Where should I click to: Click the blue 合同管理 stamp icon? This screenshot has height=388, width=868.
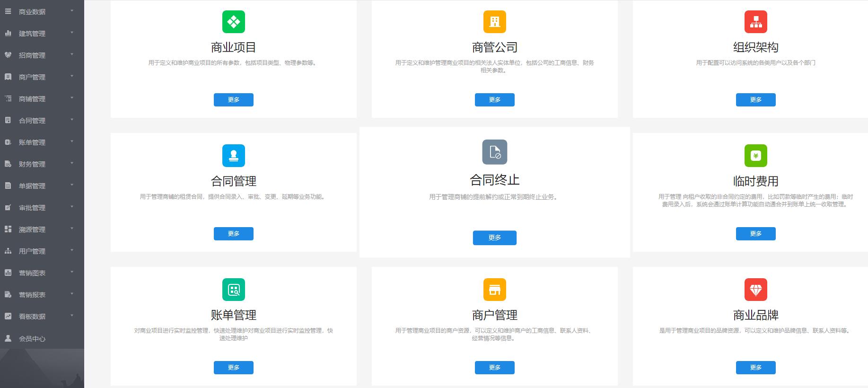pyautogui.click(x=234, y=156)
